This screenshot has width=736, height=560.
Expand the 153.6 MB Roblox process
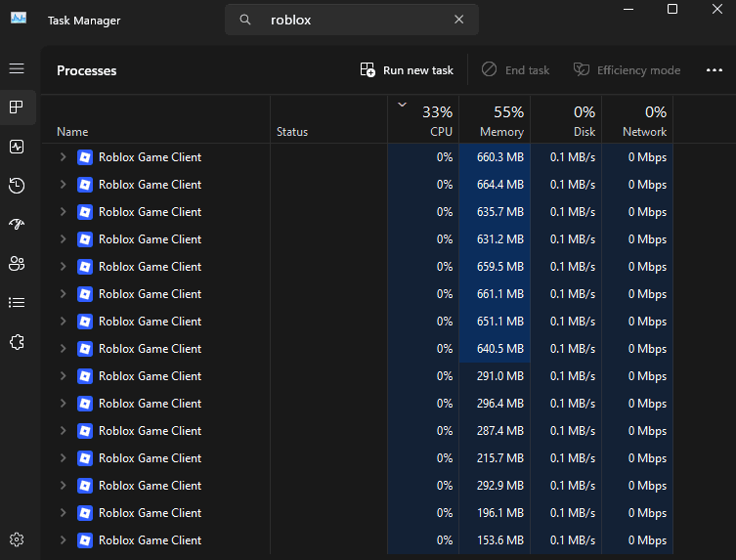pos(63,539)
